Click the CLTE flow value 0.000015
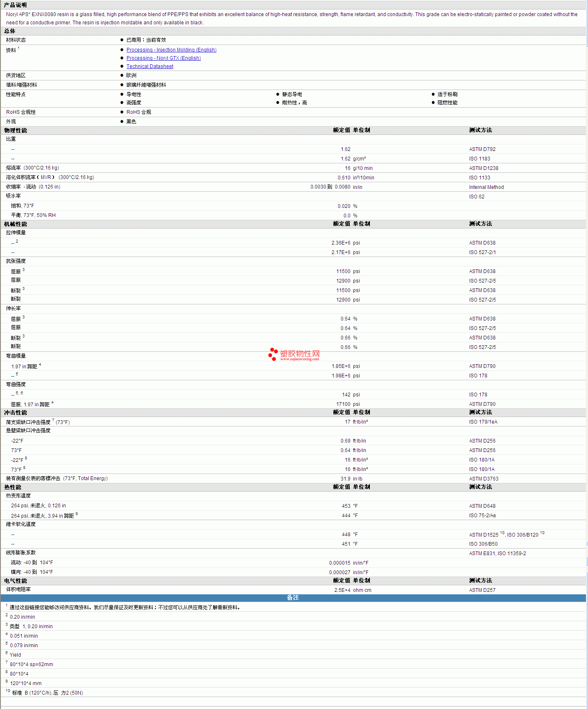Screen dimensions: 588x709 [339, 563]
